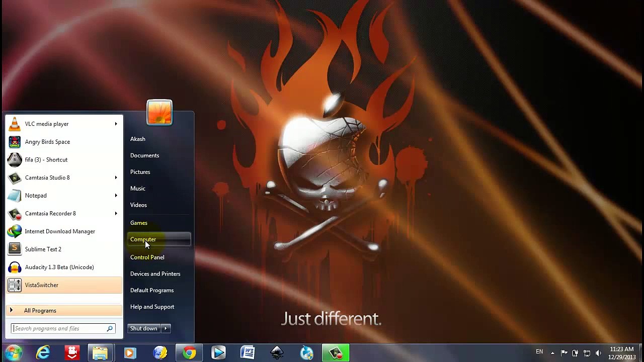Open Default Programs
Screen dimensions: 644x362
(152, 291)
